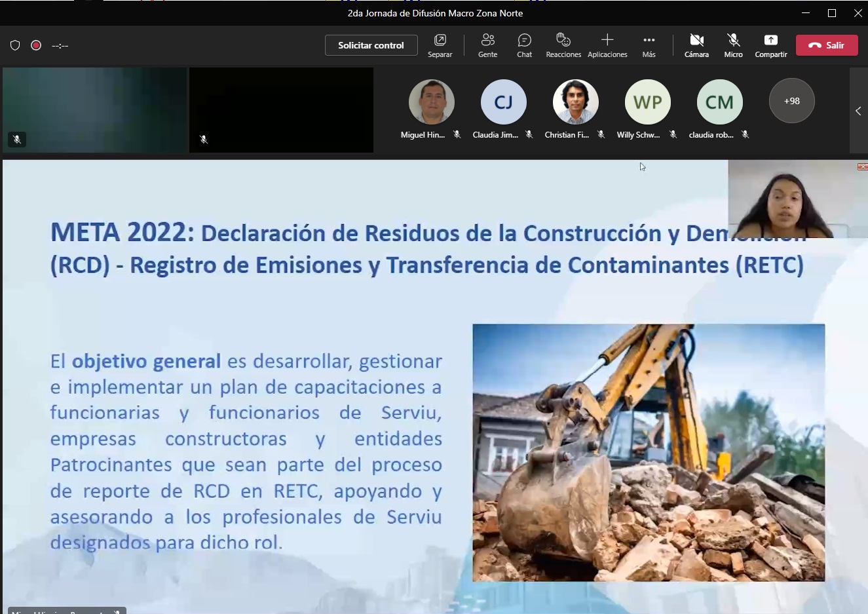Select claudia rob... CM avatar
Screen dimensions: 868x614
tap(720, 102)
